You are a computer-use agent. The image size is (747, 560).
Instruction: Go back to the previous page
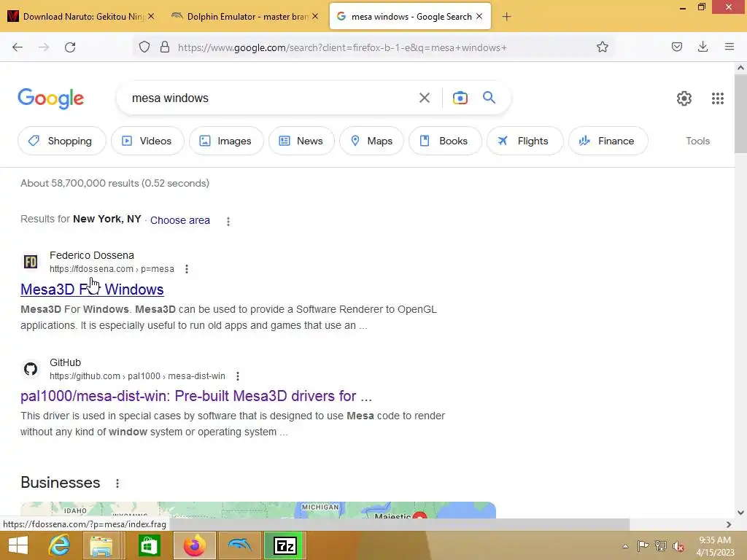pyautogui.click(x=18, y=47)
